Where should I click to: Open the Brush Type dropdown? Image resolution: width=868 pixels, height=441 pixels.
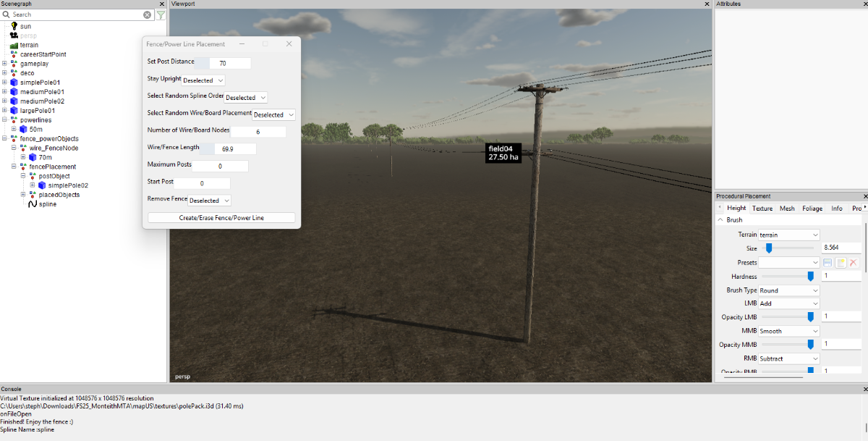point(788,290)
